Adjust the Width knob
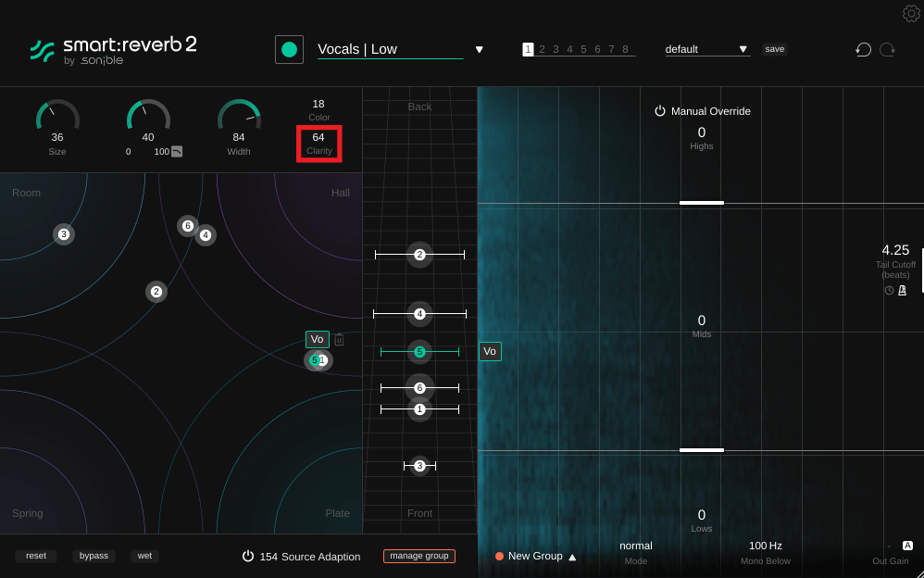Image resolution: width=924 pixels, height=578 pixels. [x=239, y=115]
